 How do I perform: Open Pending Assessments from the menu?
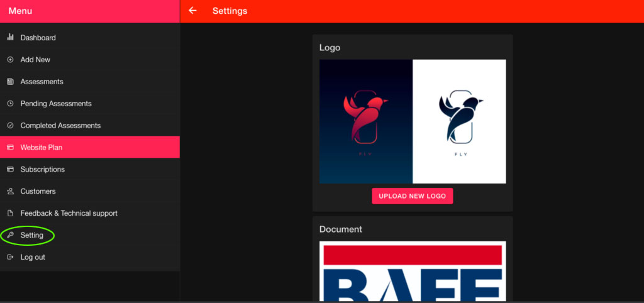coord(90,104)
